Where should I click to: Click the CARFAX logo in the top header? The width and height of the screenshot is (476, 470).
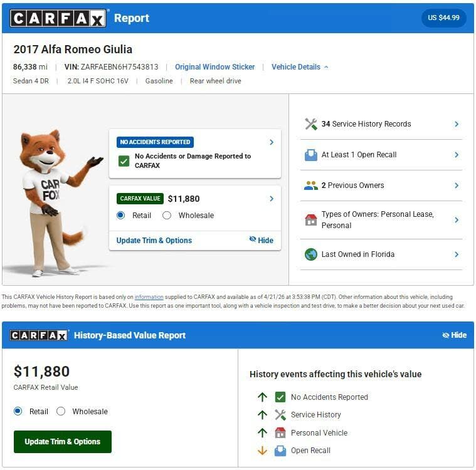point(58,18)
